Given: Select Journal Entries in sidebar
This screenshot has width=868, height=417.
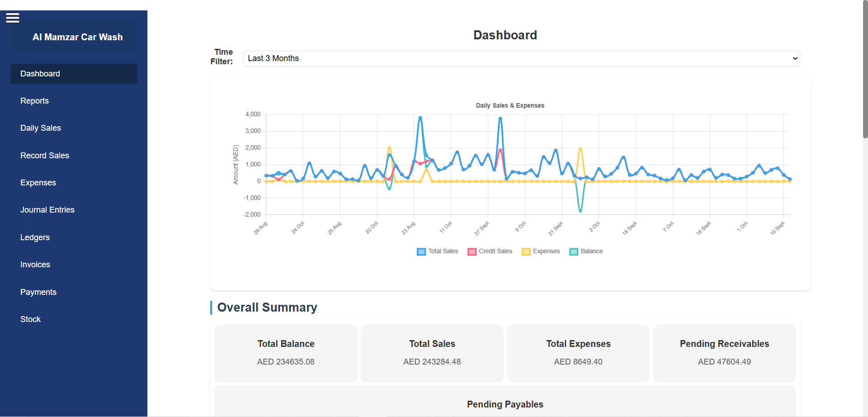Looking at the screenshot, I should coord(47,210).
